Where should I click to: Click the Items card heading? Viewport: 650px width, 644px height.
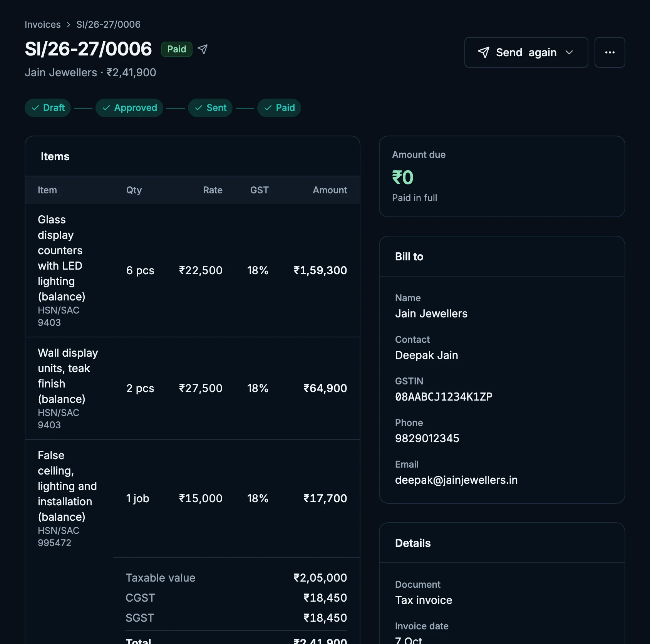tap(55, 156)
